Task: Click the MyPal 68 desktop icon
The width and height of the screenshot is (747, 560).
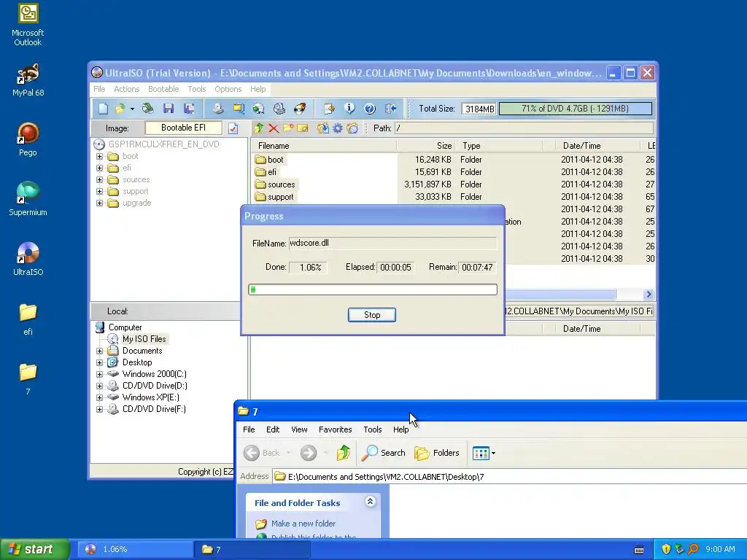Action: coord(28,79)
